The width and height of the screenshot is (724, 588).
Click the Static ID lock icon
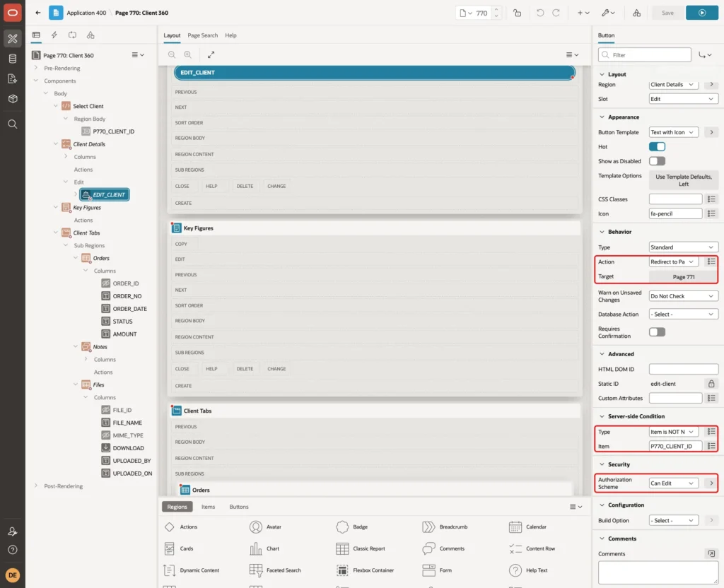point(711,384)
